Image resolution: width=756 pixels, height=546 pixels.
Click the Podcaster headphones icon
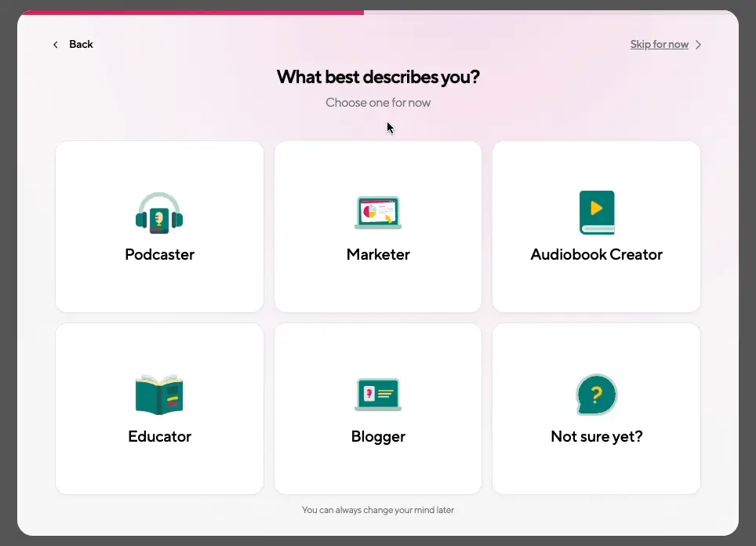[x=159, y=213]
